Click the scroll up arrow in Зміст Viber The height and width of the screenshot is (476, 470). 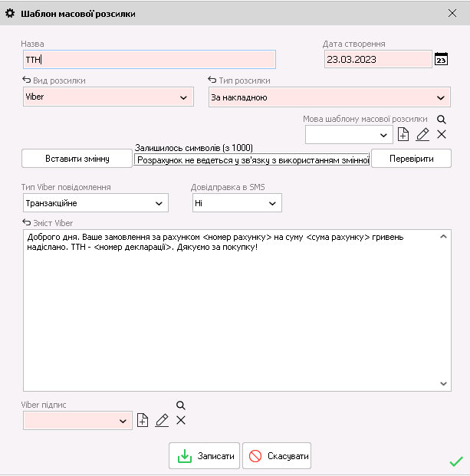click(x=443, y=237)
